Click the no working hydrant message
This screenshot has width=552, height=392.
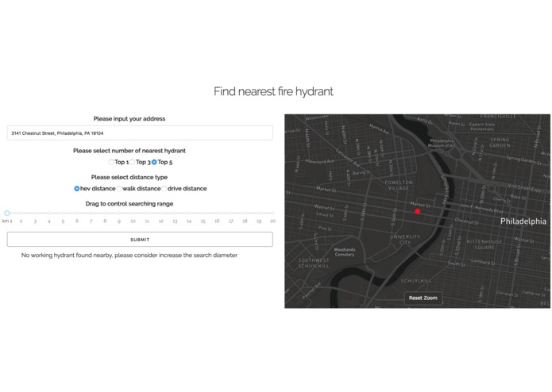pyautogui.click(x=129, y=256)
